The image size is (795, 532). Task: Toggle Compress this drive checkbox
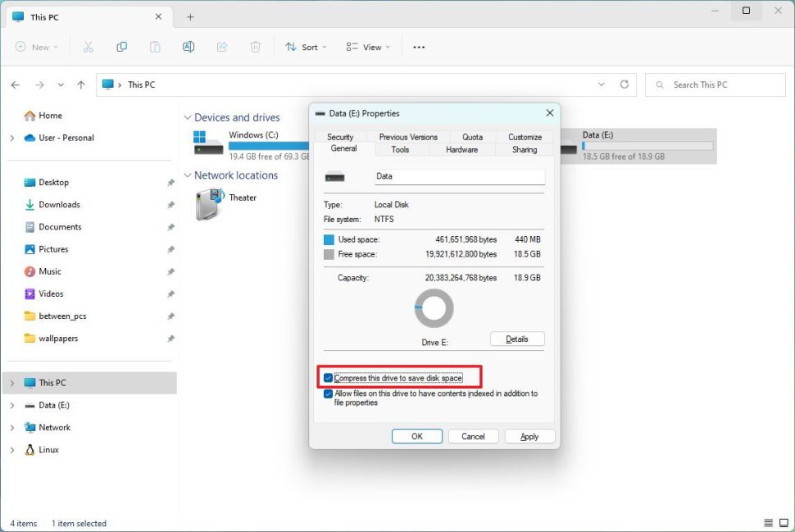tap(329, 378)
